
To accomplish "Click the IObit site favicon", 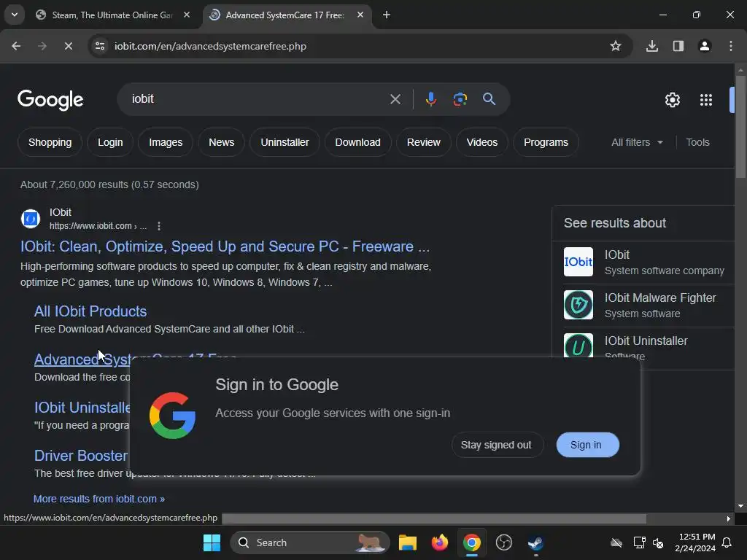I will pos(31,219).
